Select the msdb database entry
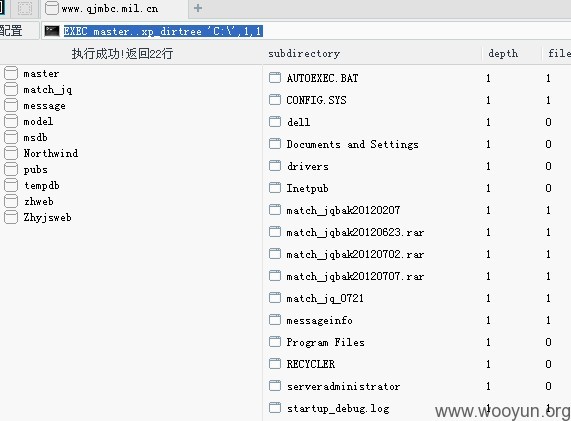This screenshot has height=421, width=571. click(35, 137)
